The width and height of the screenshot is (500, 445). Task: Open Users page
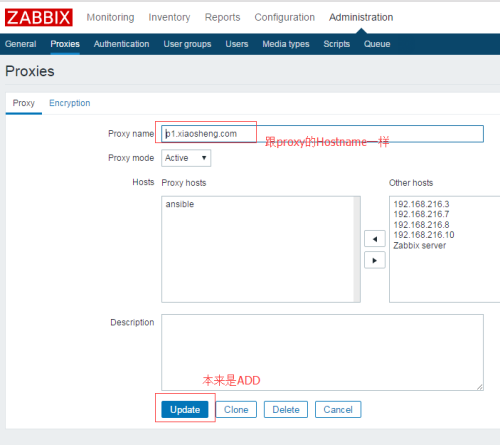click(237, 44)
